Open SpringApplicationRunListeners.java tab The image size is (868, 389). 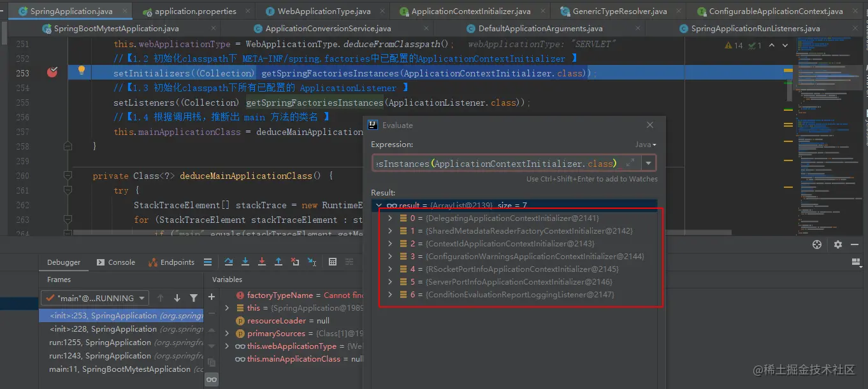click(755, 29)
